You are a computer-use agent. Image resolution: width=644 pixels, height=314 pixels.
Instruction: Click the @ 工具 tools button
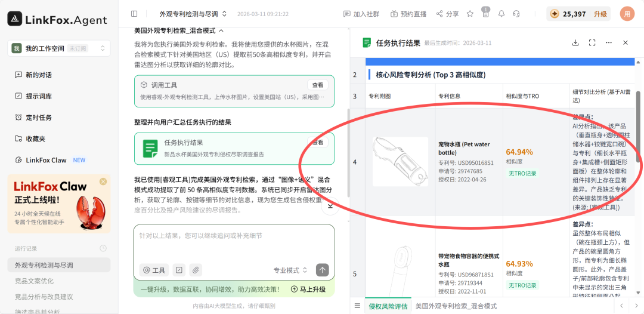coord(154,270)
